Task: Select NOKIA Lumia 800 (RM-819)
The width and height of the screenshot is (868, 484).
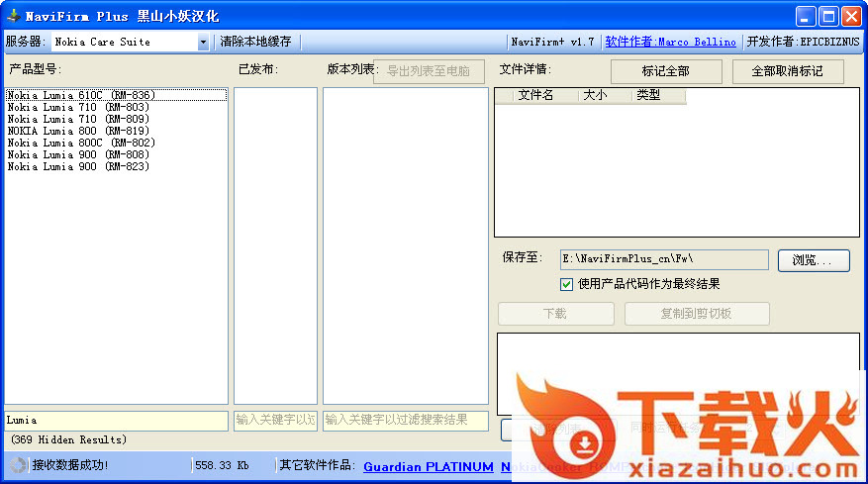Action: (116, 131)
